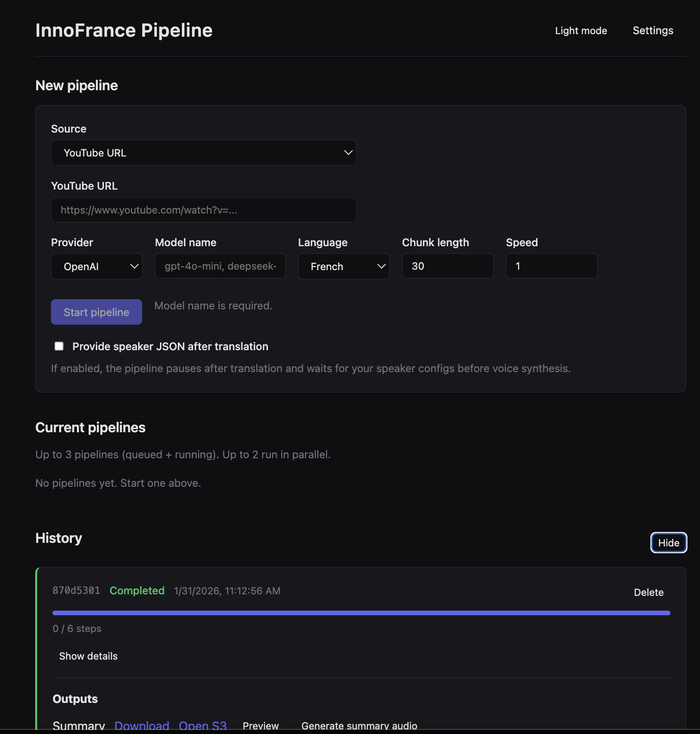
Task: Select the Speed input box
Action: click(551, 266)
